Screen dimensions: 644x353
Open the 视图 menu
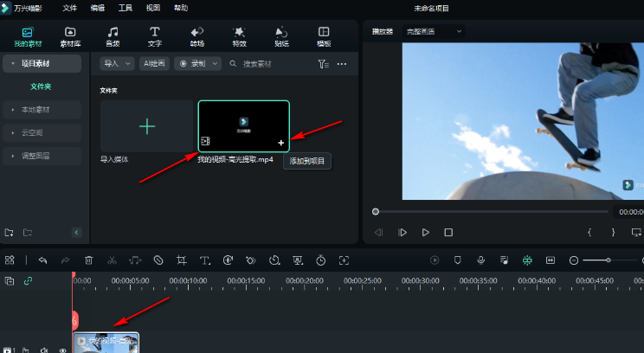[x=153, y=8]
